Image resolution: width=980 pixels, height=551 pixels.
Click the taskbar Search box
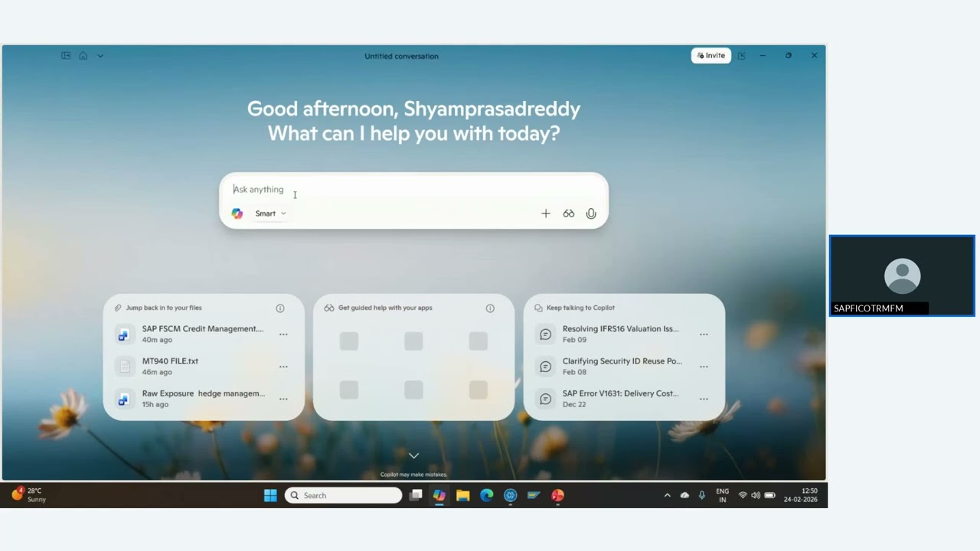coord(344,495)
